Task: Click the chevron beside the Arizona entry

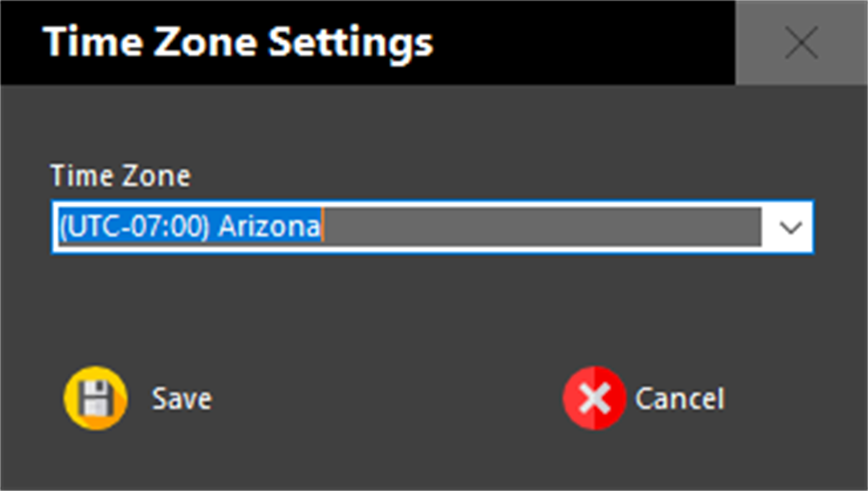Action: (790, 227)
